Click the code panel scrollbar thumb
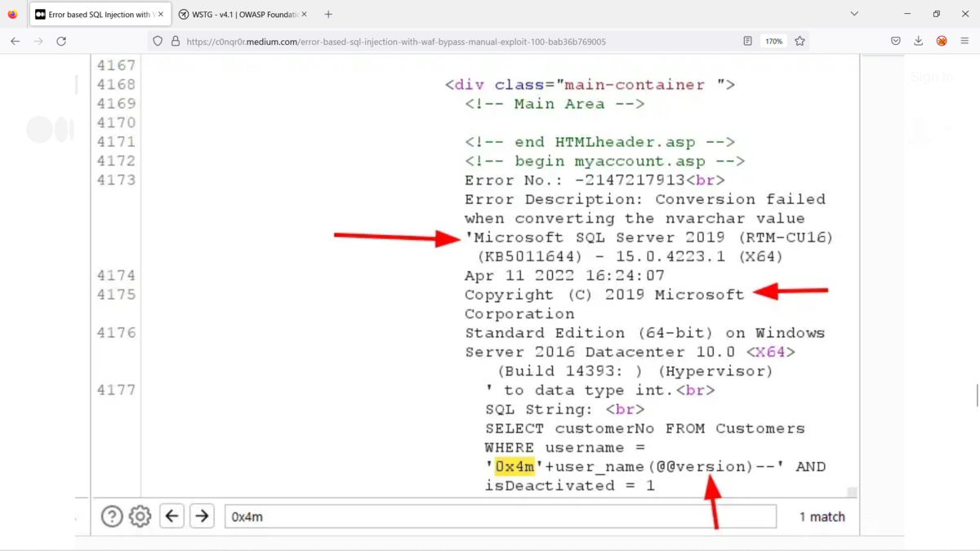 [852, 491]
